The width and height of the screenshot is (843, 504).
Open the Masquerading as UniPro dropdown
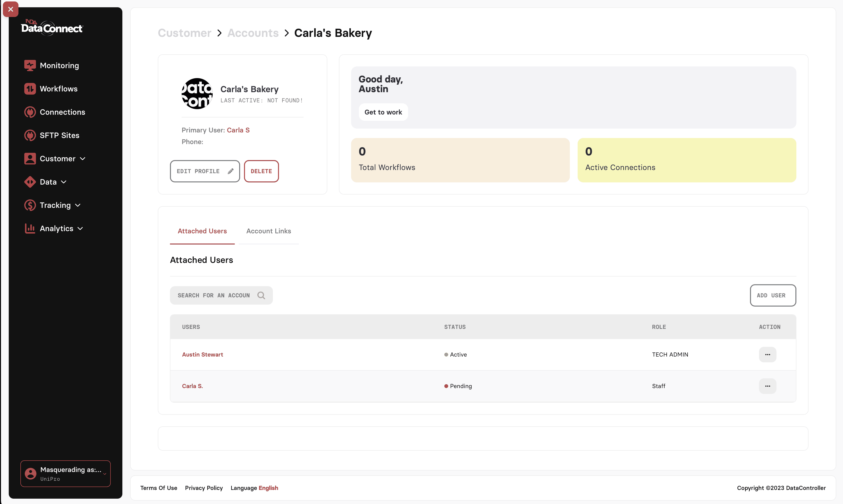66,473
